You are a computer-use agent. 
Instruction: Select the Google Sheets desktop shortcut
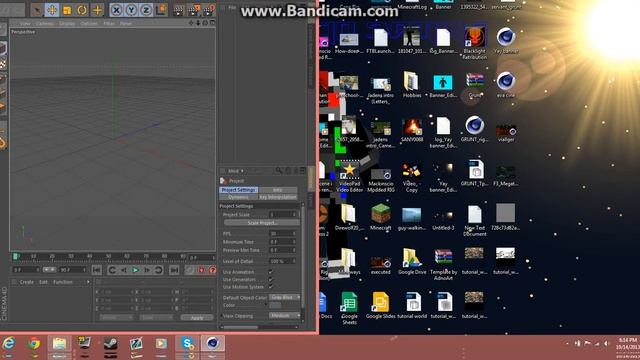pyautogui.click(x=349, y=308)
